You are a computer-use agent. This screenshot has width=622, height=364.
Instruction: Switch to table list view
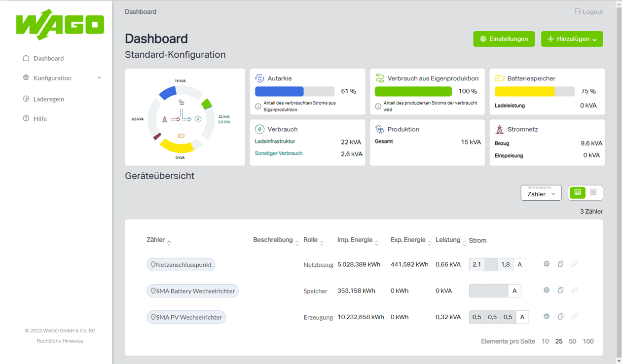click(x=578, y=192)
